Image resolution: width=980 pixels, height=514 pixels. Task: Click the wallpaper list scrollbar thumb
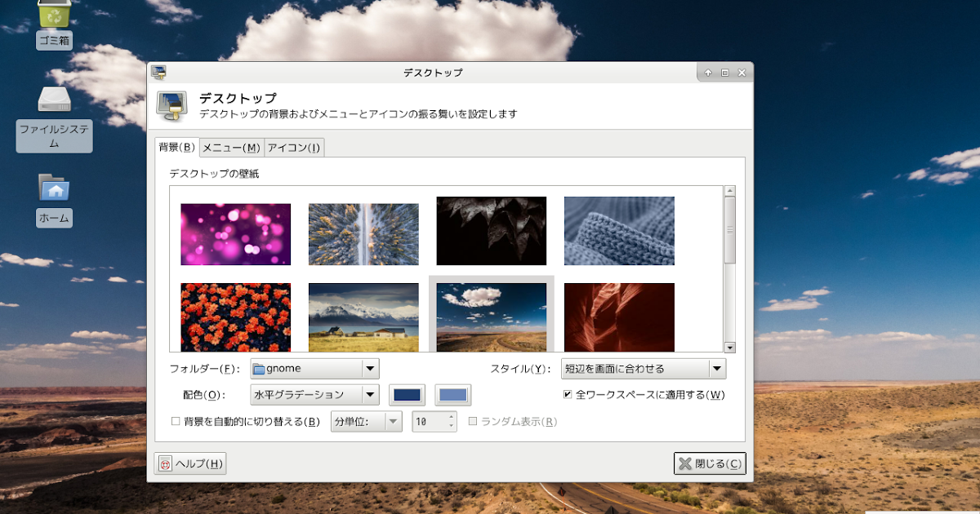(x=730, y=230)
